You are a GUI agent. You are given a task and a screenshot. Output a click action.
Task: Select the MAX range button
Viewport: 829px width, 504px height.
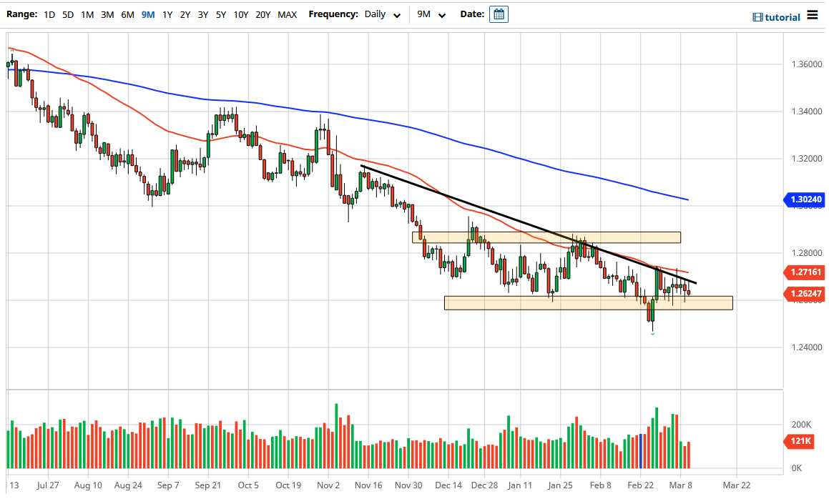tap(287, 14)
